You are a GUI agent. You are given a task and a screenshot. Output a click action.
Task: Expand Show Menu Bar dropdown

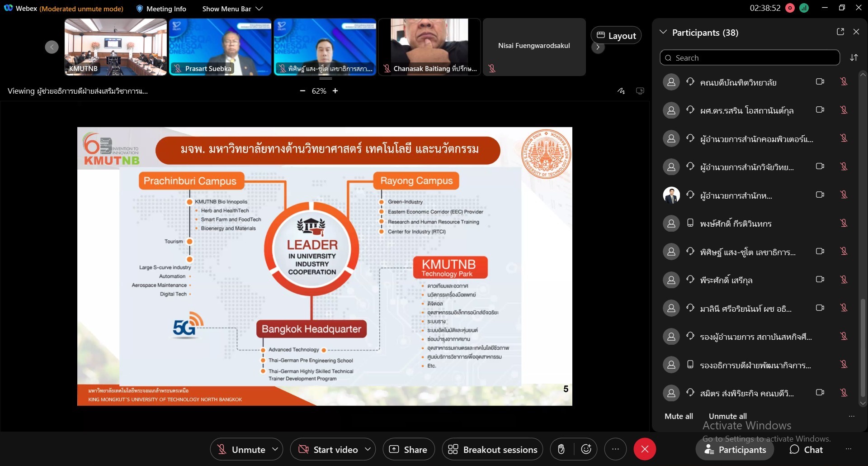(232, 9)
